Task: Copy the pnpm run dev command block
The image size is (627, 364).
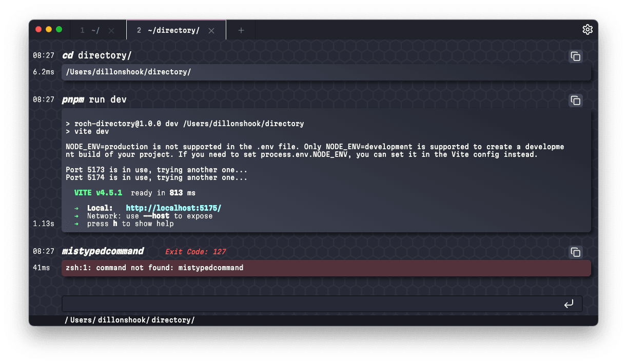Action: [x=575, y=100]
